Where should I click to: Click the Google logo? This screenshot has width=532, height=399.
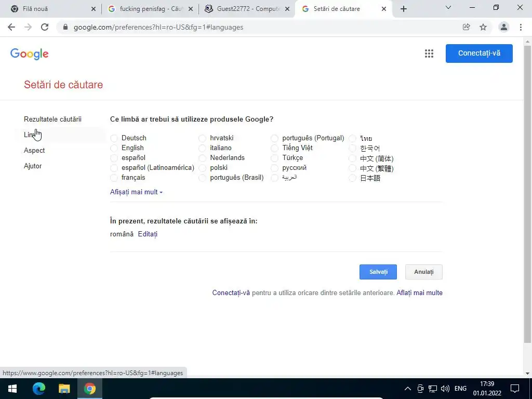[x=30, y=54]
